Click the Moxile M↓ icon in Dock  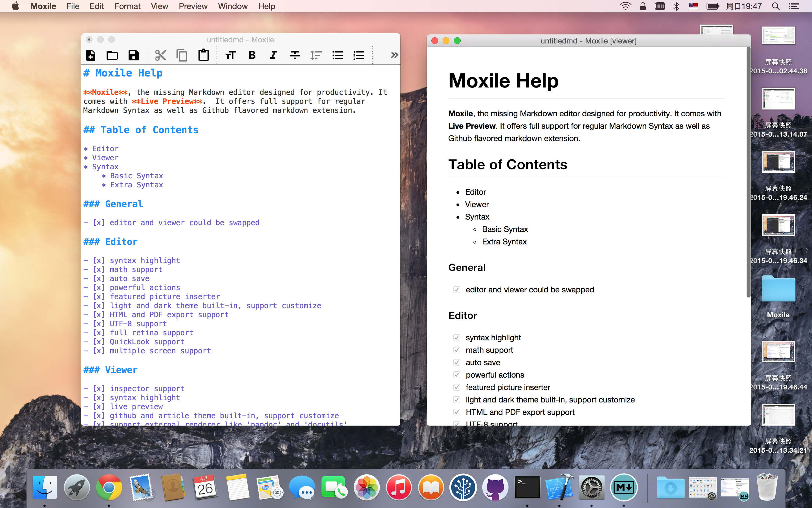624,487
